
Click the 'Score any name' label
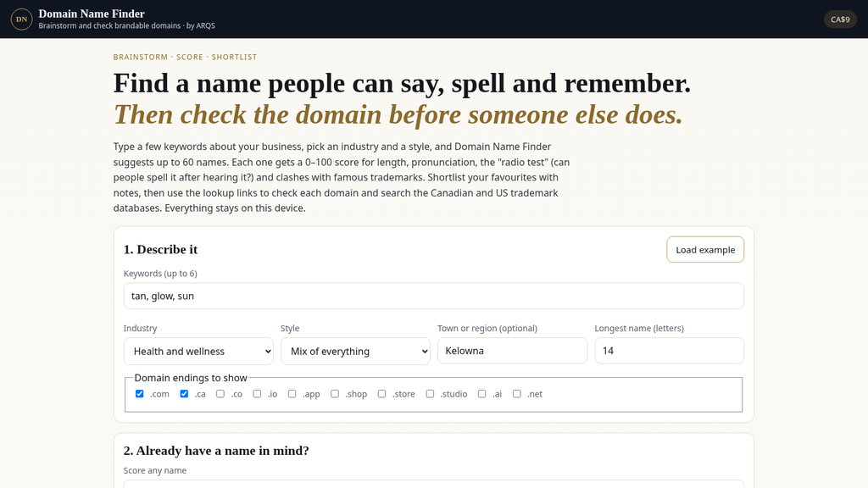155,470
